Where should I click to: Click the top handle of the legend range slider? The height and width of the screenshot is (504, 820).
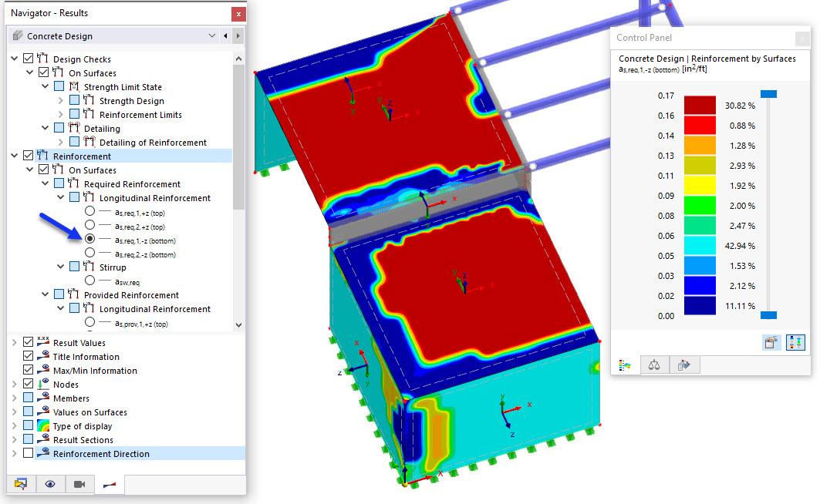click(x=768, y=94)
